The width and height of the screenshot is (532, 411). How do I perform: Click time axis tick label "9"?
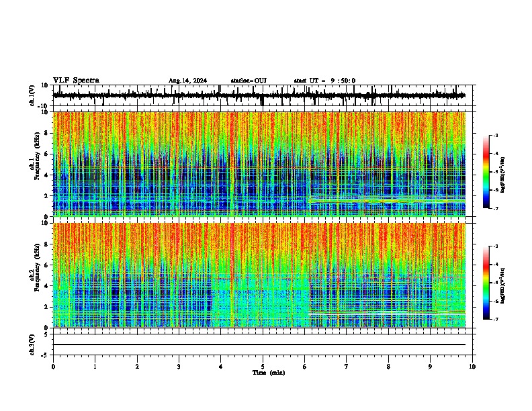point(430,367)
